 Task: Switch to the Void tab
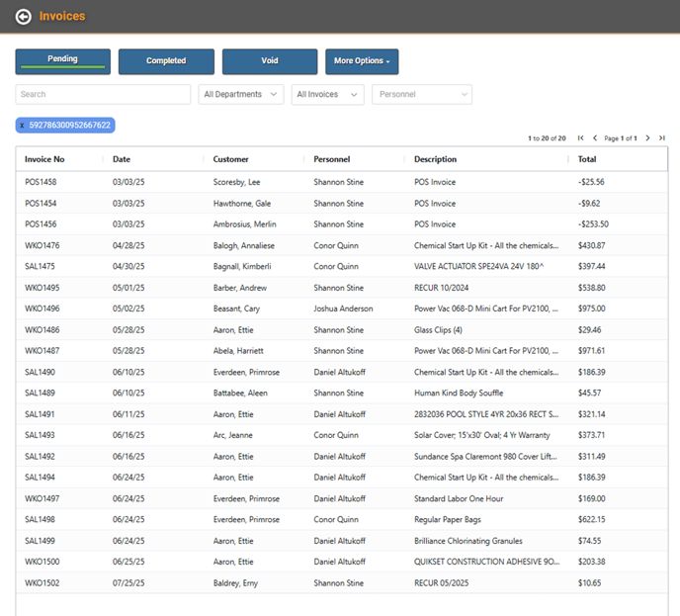pos(270,61)
